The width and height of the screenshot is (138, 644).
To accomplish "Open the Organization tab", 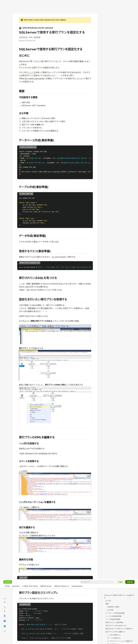I will pyautogui.click(x=77, y=586).
